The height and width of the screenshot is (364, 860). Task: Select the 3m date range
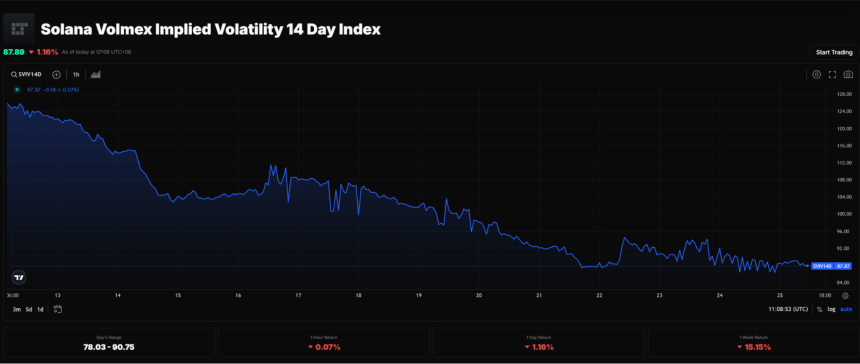(17, 309)
